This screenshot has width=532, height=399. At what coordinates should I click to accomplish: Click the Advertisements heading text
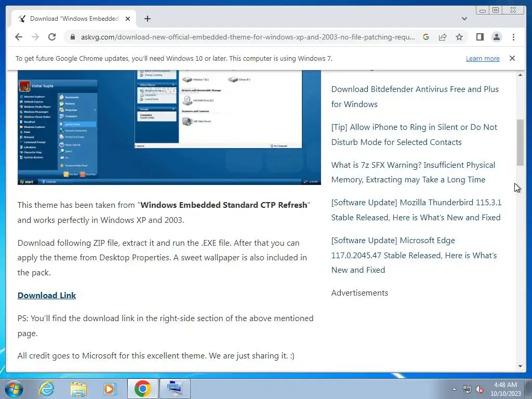click(x=360, y=293)
